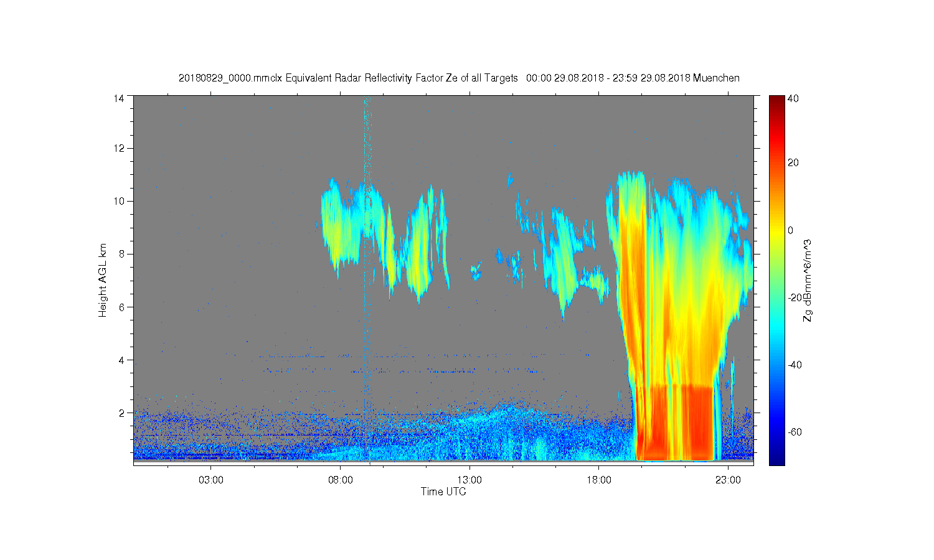Click the dark red top of colorbar

point(776,101)
